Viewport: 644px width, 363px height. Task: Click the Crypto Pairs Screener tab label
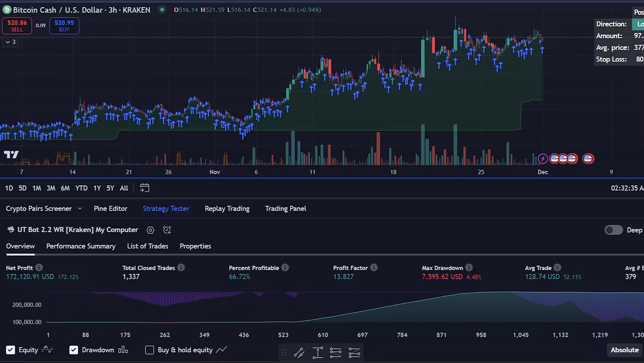click(39, 208)
